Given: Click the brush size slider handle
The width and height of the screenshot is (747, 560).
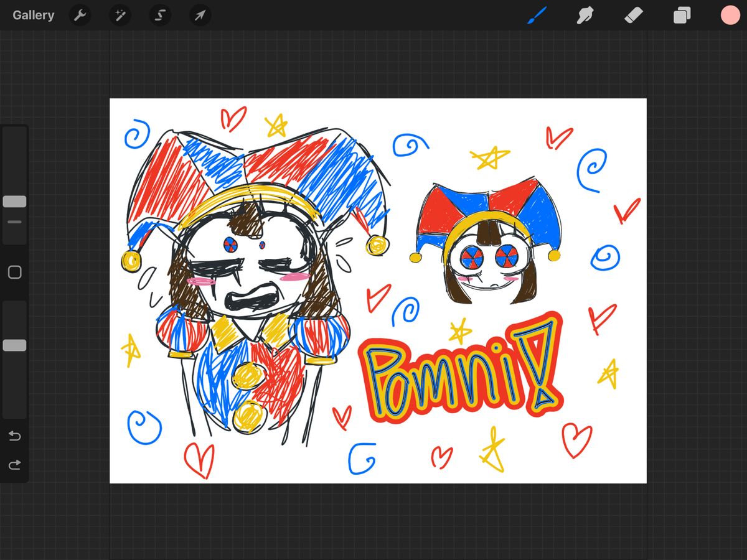Looking at the screenshot, I should click(x=14, y=202).
